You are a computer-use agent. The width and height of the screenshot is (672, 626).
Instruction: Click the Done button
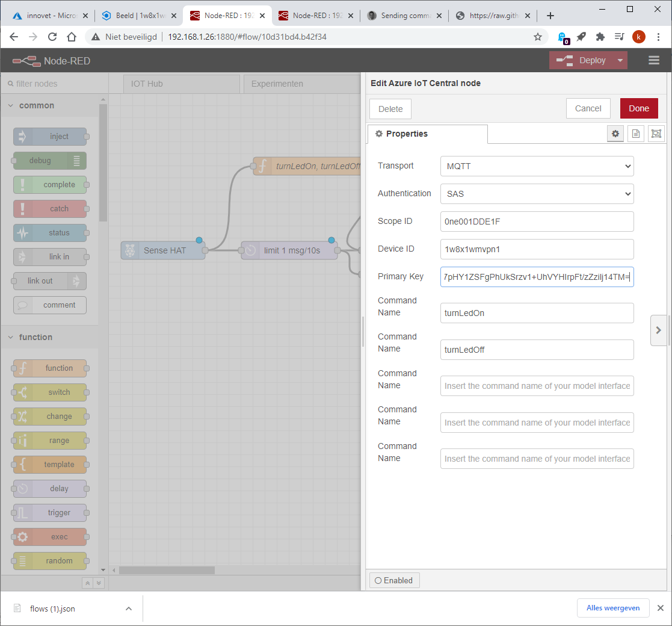[639, 108]
